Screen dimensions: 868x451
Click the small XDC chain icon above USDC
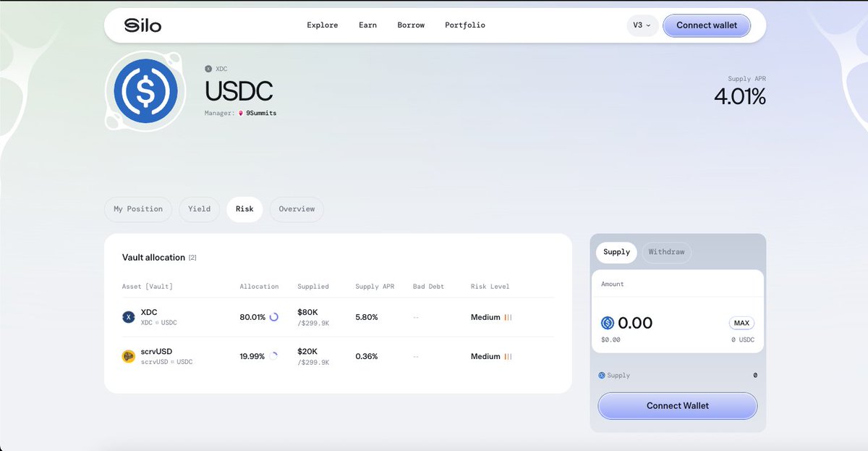(x=208, y=69)
